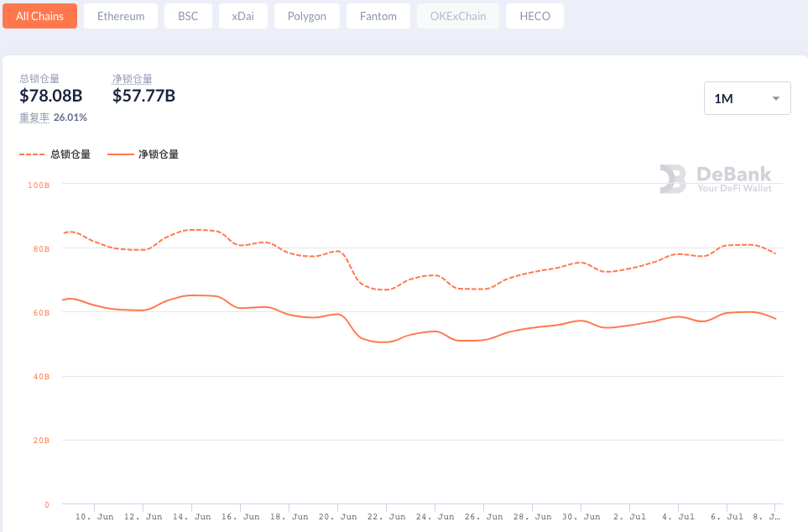Select the Fantom chain tab
Image resolution: width=808 pixels, height=532 pixels.
click(378, 16)
